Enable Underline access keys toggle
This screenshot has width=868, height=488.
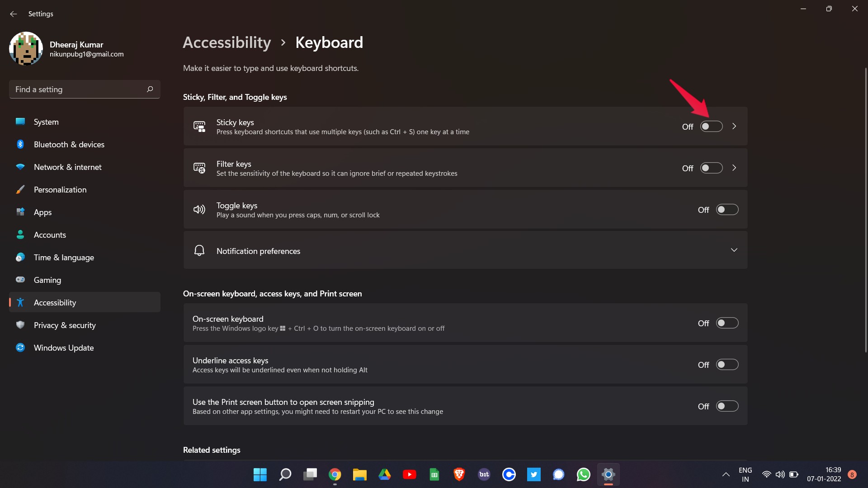(x=727, y=365)
